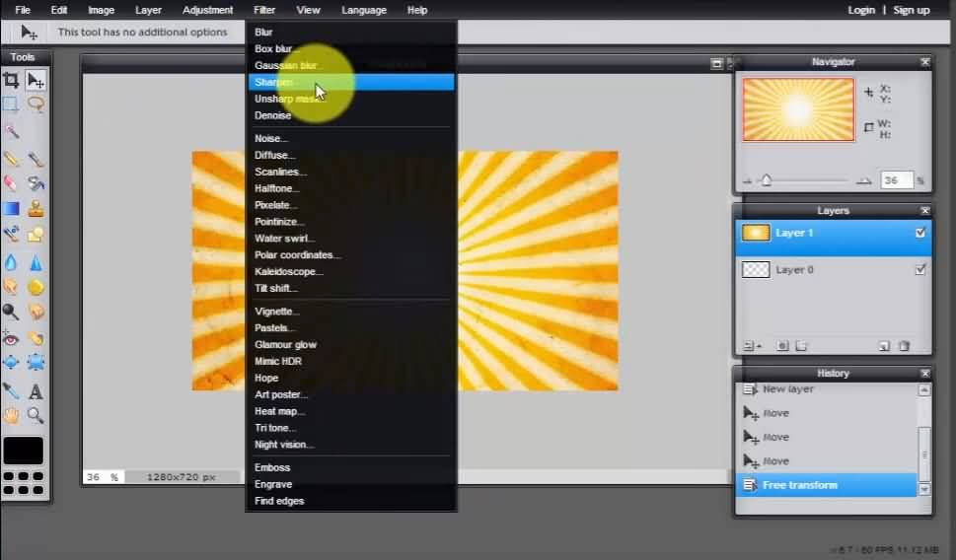The width and height of the screenshot is (956, 560).
Task: Open the View menu
Action: 308,10
